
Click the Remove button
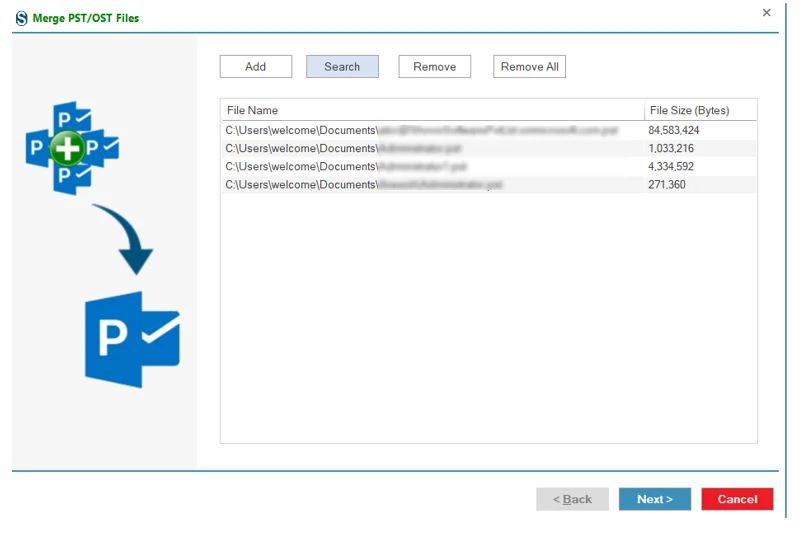pyautogui.click(x=434, y=66)
